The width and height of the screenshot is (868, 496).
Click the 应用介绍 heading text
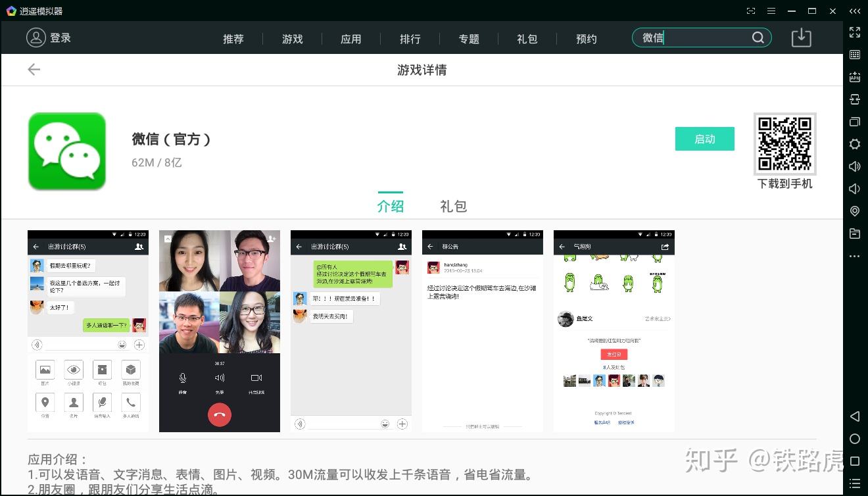[x=58, y=459]
